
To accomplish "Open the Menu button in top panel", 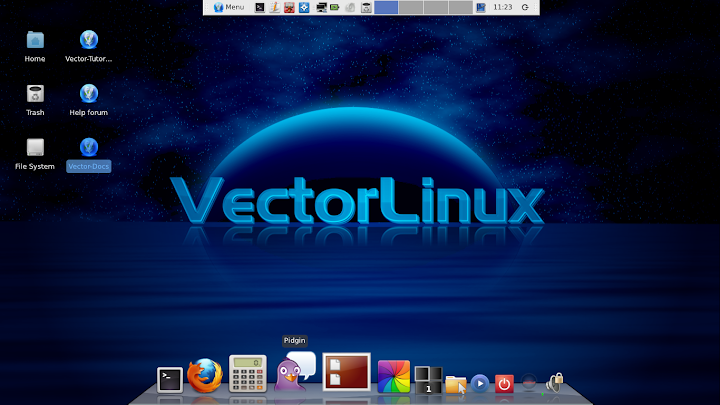I will pyautogui.click(x=229, y=7).
